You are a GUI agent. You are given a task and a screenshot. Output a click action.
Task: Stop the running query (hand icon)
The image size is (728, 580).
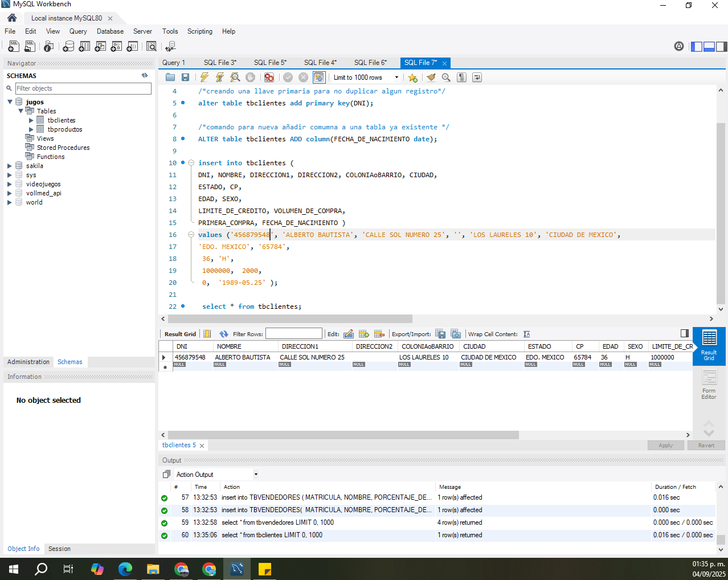pyautogui.click(x=250, y=77)
